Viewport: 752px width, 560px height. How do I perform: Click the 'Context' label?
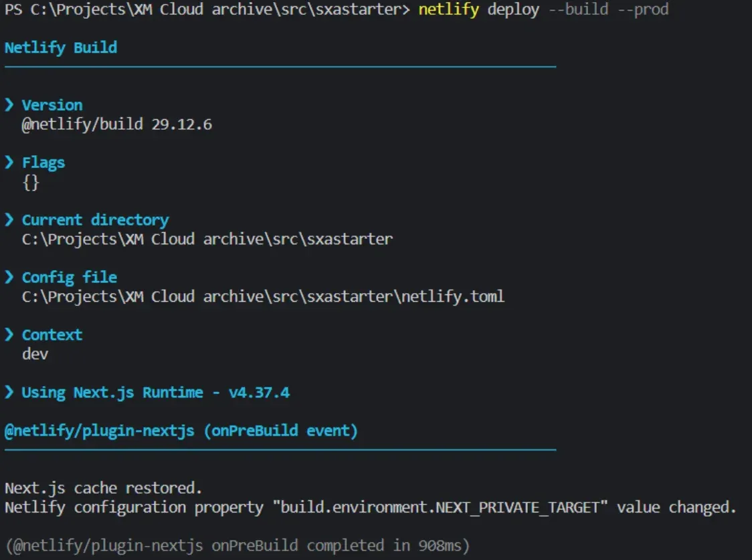pos(52,335)
